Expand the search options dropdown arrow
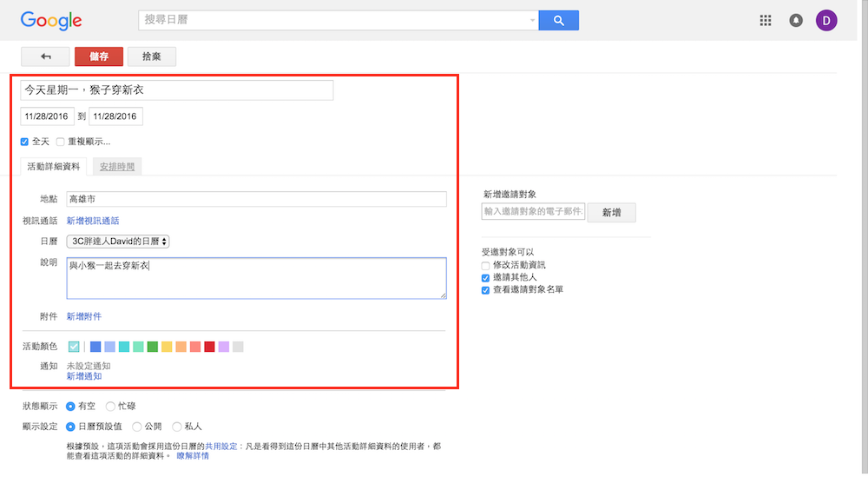This screenshot has height=477, width=868. [532, 21]
